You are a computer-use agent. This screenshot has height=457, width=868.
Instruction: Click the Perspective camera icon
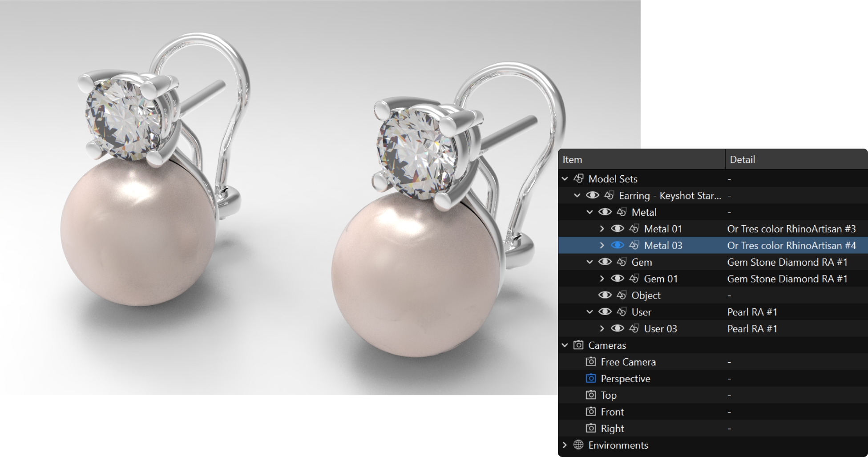[590, 378]
